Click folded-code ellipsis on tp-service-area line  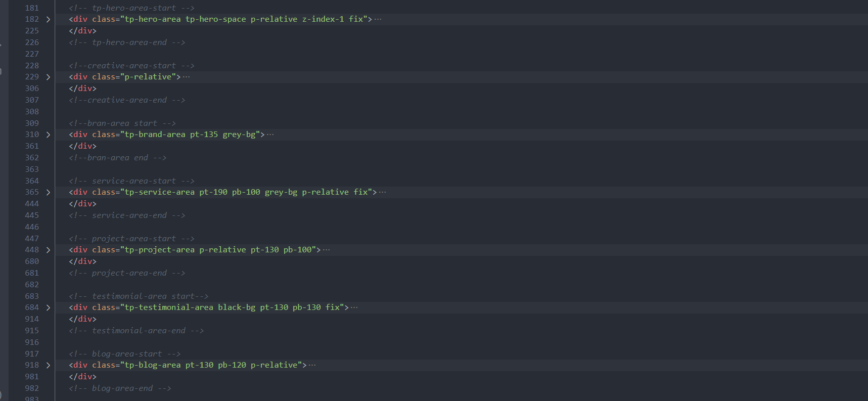(x=382, y=192)
